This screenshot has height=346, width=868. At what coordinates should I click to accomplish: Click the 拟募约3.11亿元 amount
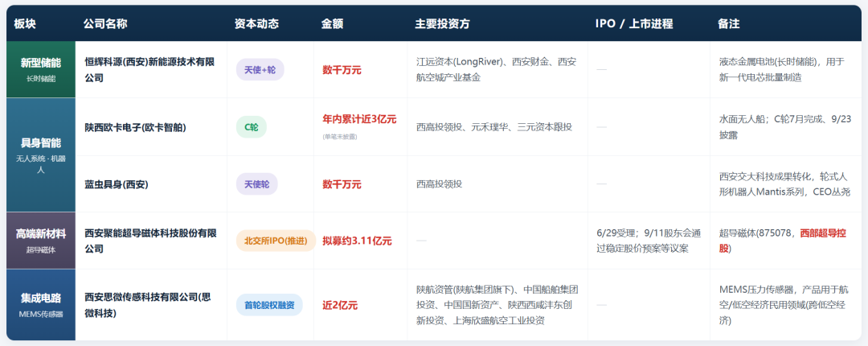(x=357, y=241)
